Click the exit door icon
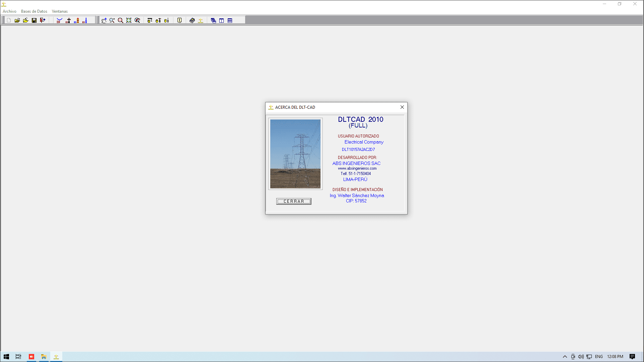The image size is (644, 362). 43,20
